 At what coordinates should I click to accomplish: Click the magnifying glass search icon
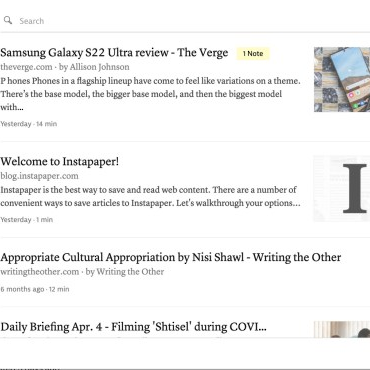pyautogui.click(x=8, y=20)
